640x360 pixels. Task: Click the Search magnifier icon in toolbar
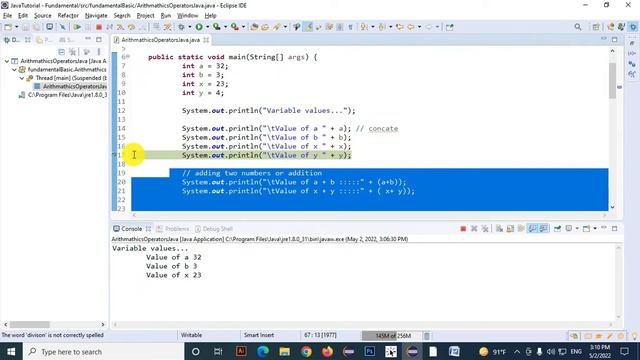coord(578,27)
